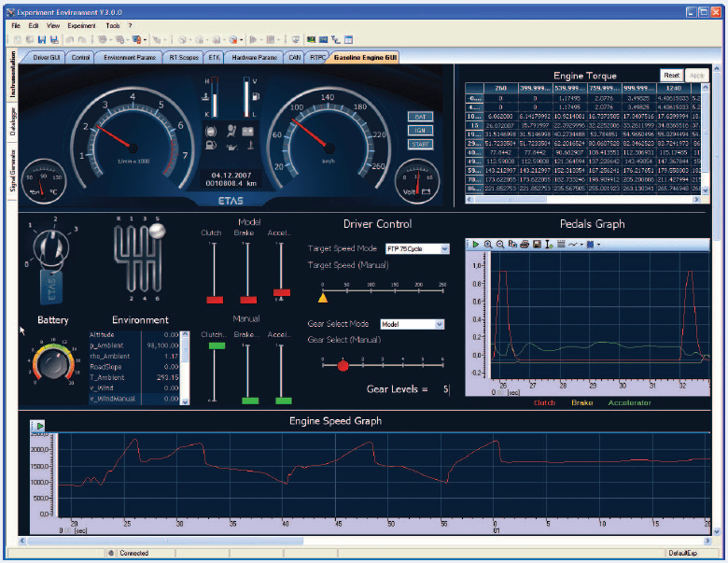Open the ? help menu

[x=130, y=25]
